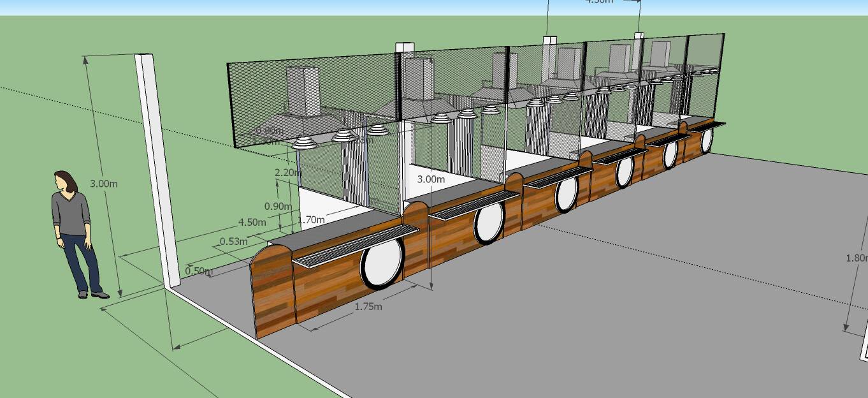Select the first counter's metal grille shelf
868x398 pixels.
(x=355, y=245)
